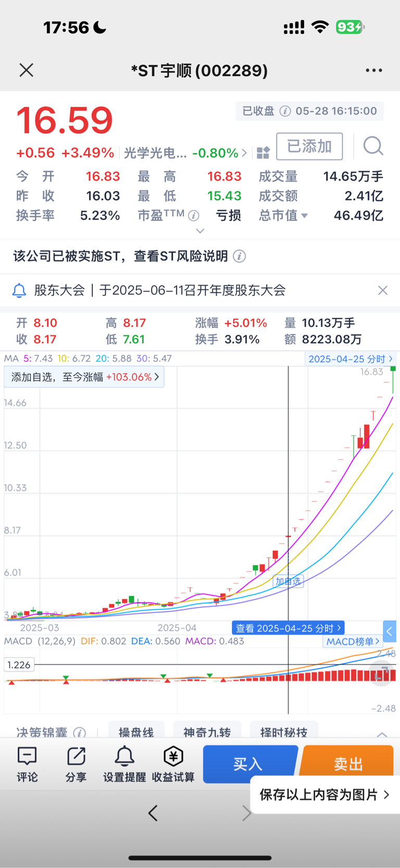Tap the 加自选 label on chart

[288, 581]
